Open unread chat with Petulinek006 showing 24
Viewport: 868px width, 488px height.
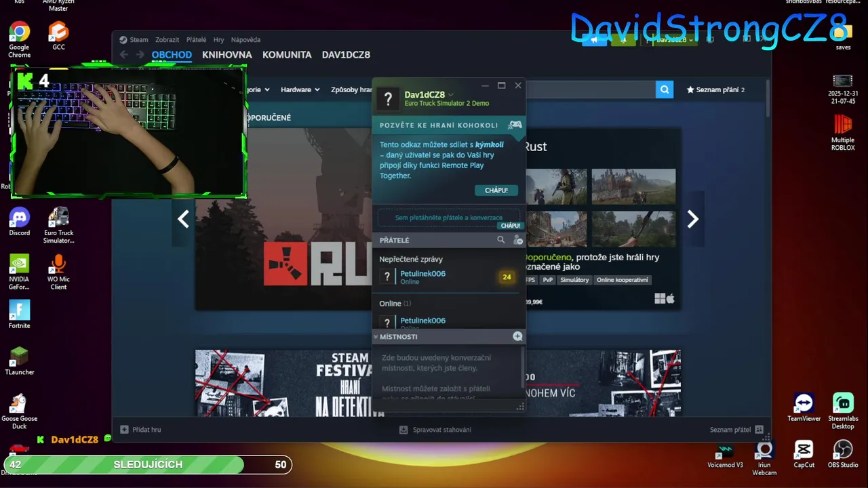[x=448, y=277]
